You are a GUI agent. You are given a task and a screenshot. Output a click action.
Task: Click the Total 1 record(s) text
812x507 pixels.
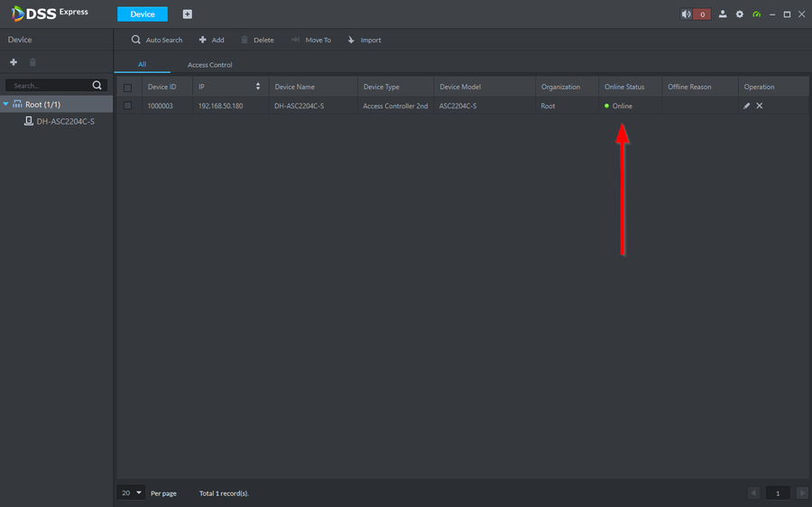pyautogui.click(x=224, y=493)
